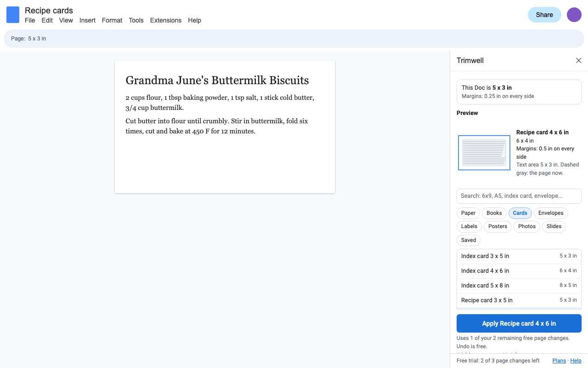588x368 pixels.
Task: Click the Free trial 2 of 3 status text
Action: pos(498,361)
